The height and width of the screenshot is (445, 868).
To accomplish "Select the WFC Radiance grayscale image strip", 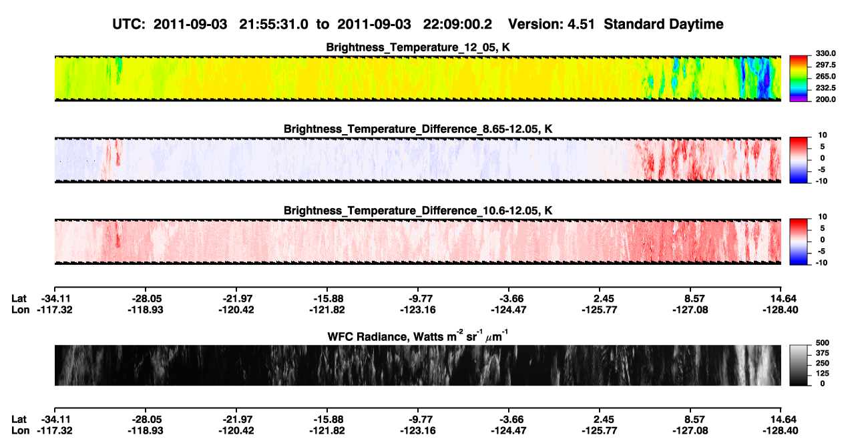I will [x=417, y=365].
